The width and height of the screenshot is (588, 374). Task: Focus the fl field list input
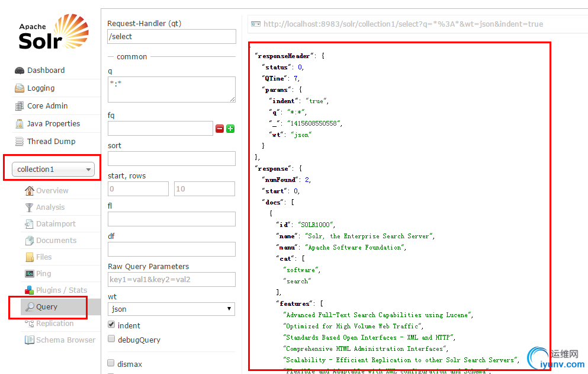[172, 219]
